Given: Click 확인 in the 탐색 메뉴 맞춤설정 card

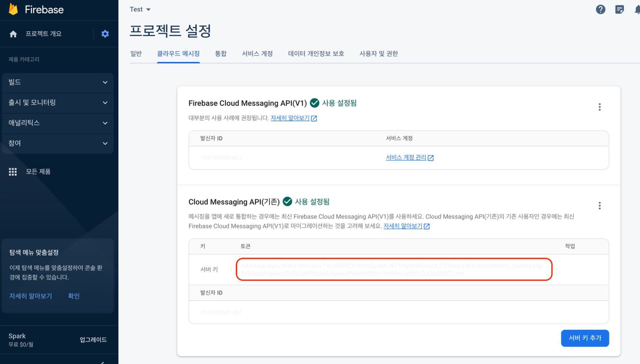Looking at the screenshot, I should 74,296.
